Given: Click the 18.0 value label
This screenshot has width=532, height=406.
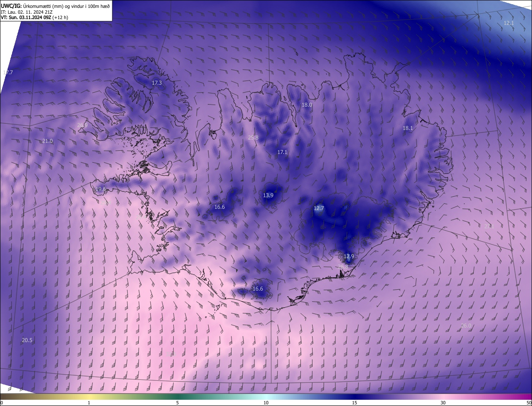Looking at the screenshot, I should (x=307, y=105).
